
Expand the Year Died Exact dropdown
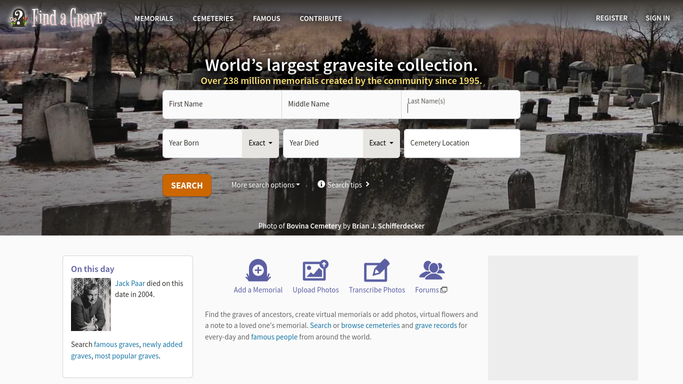[x=381, y=143]
